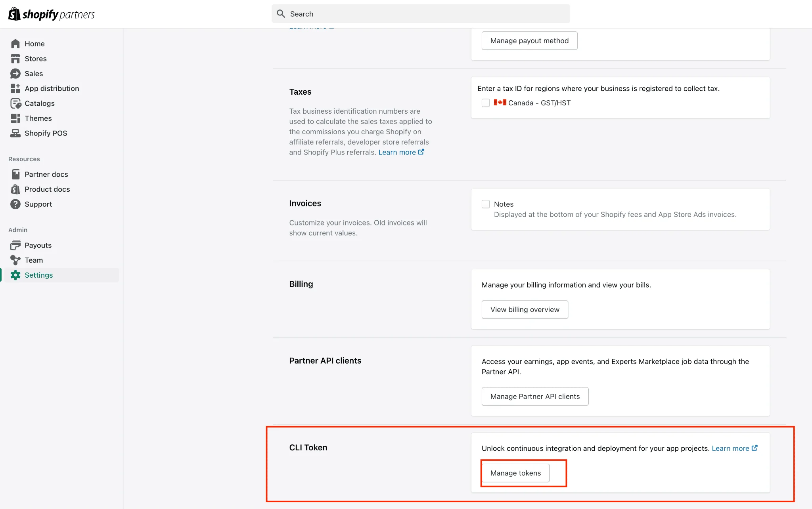Enable the Canada GST/HST tax checkbox

click(485, 103)
